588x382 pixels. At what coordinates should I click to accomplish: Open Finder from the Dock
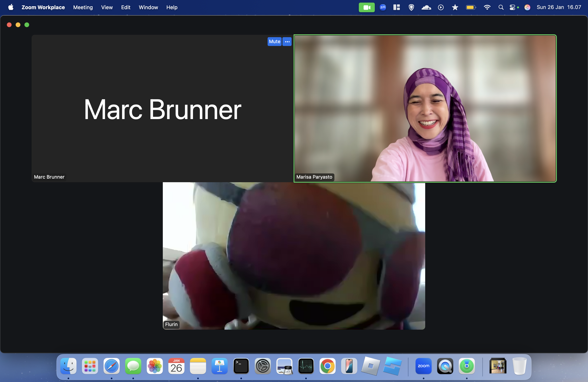pos(68,366)
